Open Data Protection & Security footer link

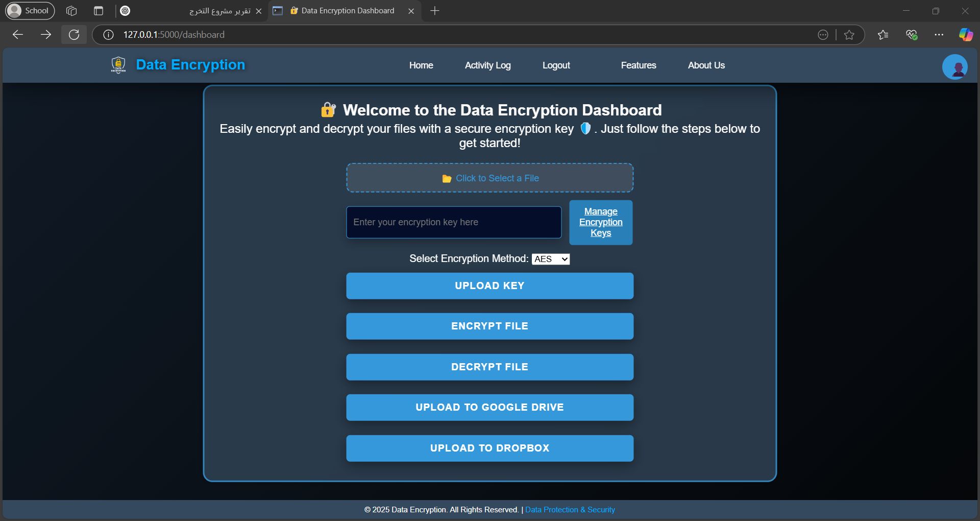570,510
